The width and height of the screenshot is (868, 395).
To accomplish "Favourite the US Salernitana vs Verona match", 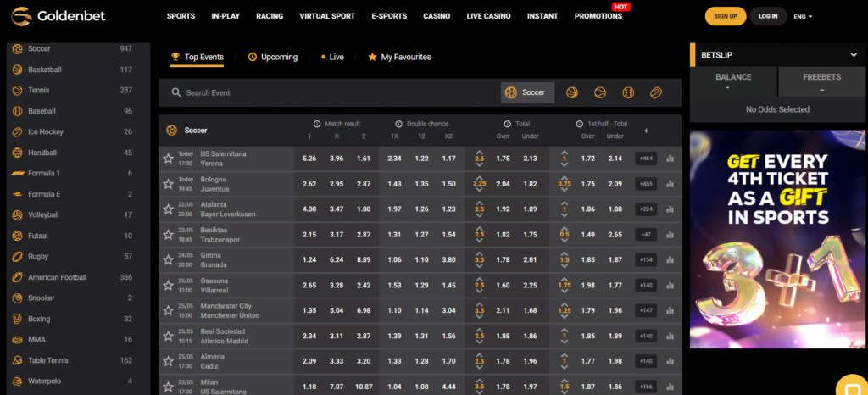I will coord(169,159).
